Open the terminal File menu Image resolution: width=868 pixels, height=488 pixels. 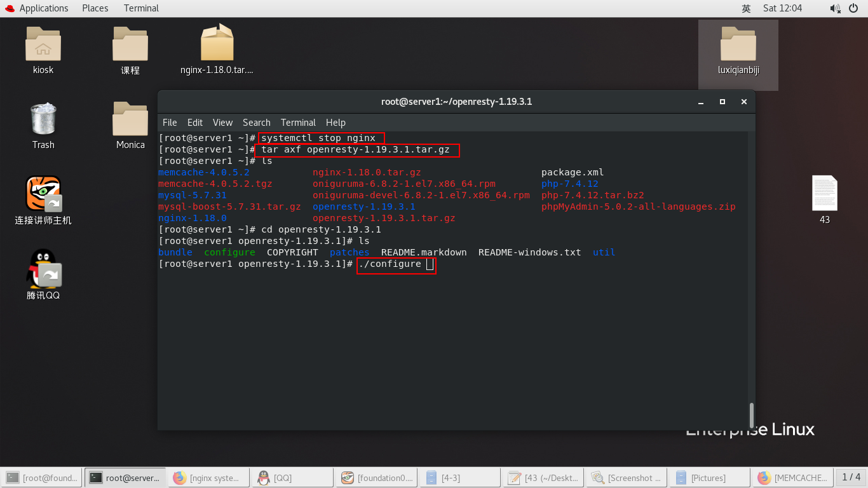click(170, 123)
